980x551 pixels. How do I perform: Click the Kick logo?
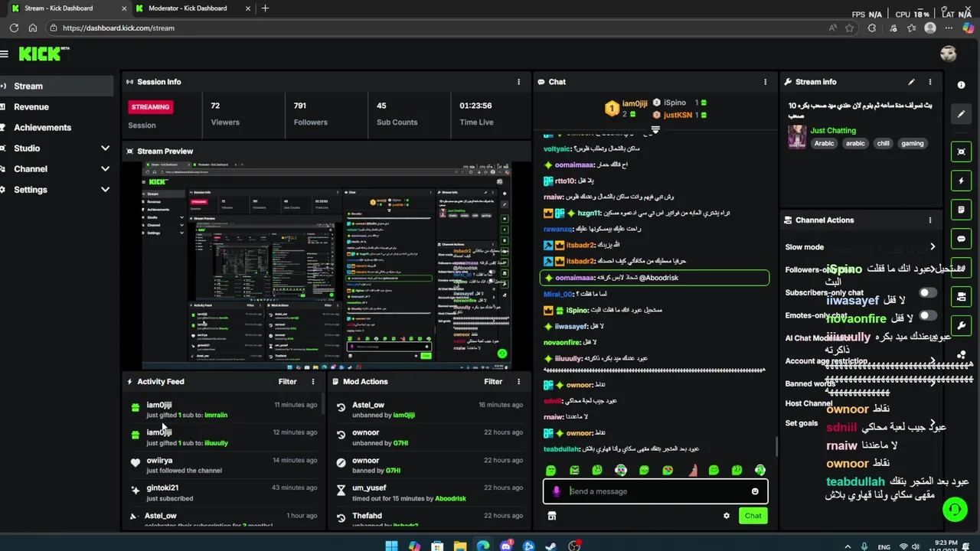tap(44, 54)
